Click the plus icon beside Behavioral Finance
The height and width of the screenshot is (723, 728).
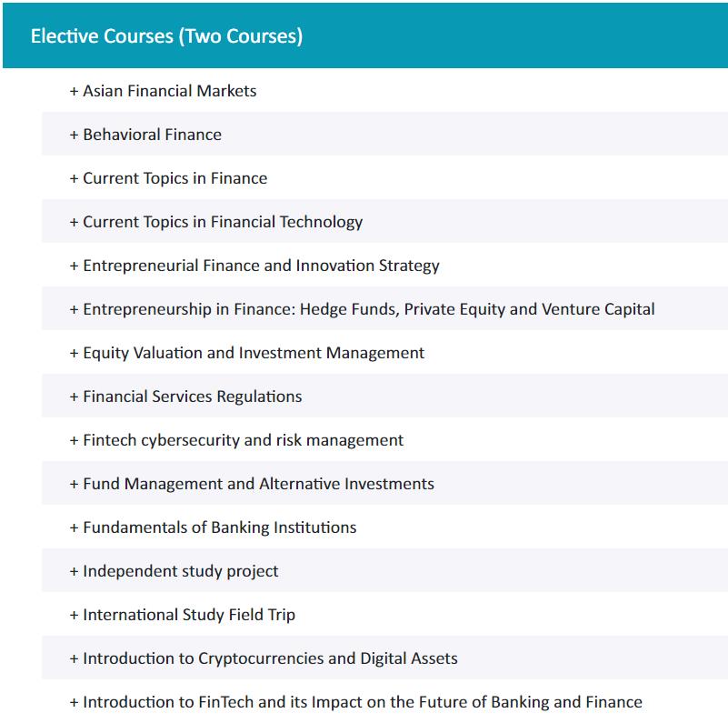pyautogui.click(x=75, y=135)
